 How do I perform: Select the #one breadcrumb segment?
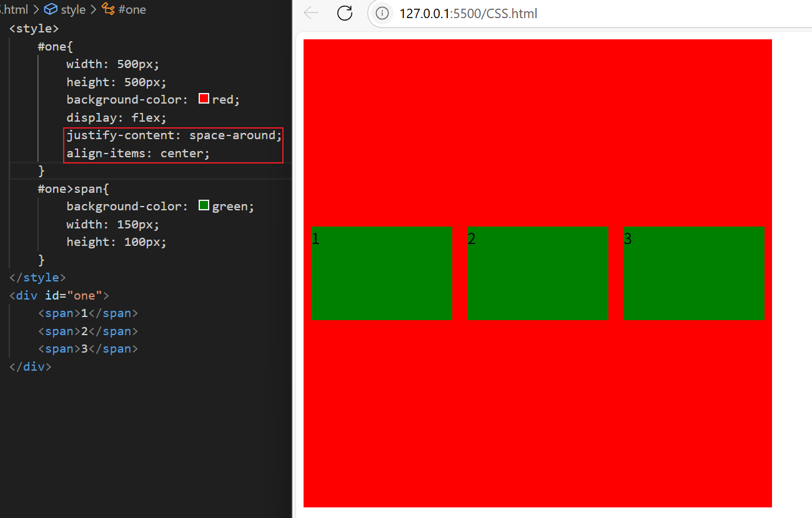(x=132, y=10)
